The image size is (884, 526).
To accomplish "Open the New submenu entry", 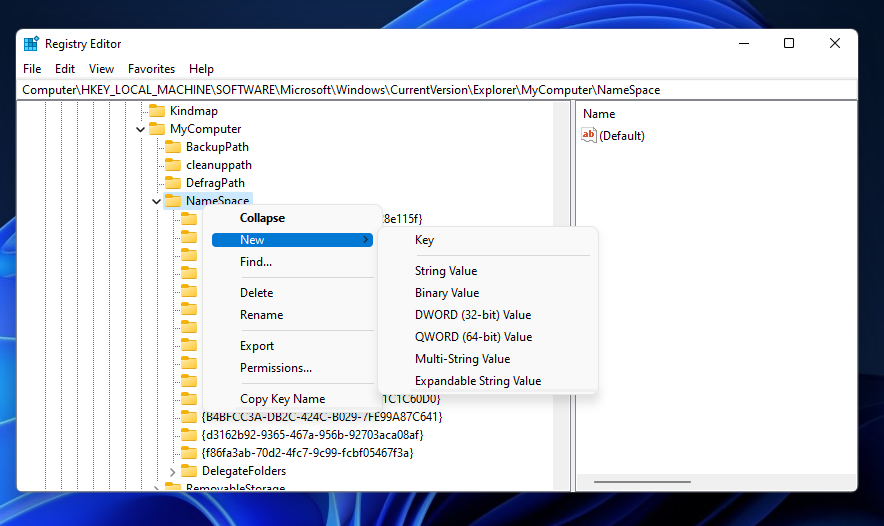I will [292, 240].
